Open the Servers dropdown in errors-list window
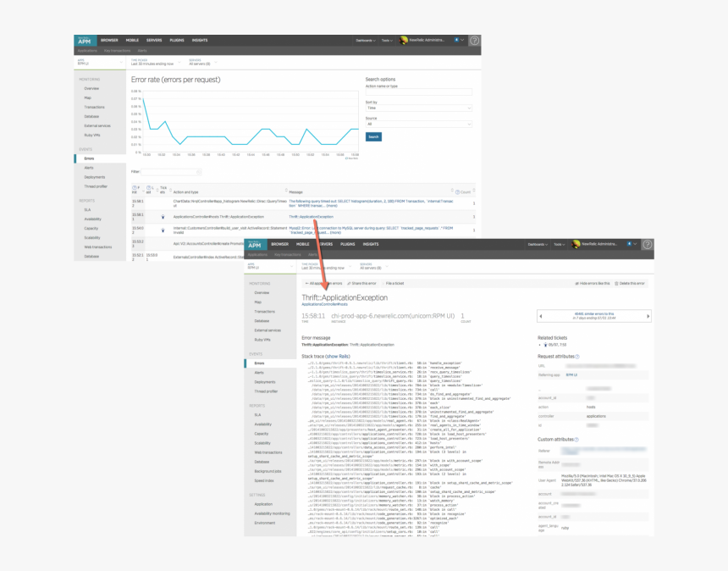This screenshot has width=728, height=571. point(203,62)
